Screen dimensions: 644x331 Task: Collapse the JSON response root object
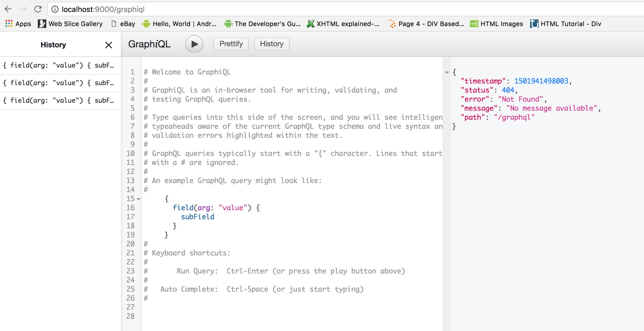coord(447,72)
